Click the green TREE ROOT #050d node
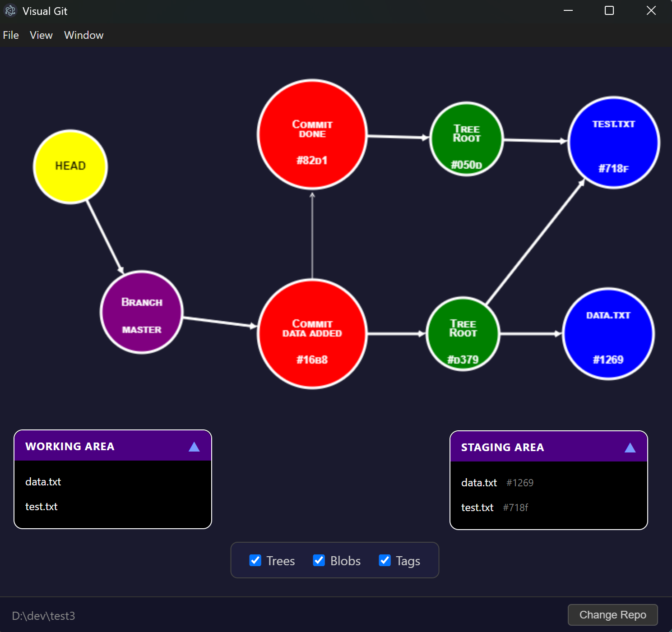This screenshot has width=672, height=632. [x=466, y=138]
